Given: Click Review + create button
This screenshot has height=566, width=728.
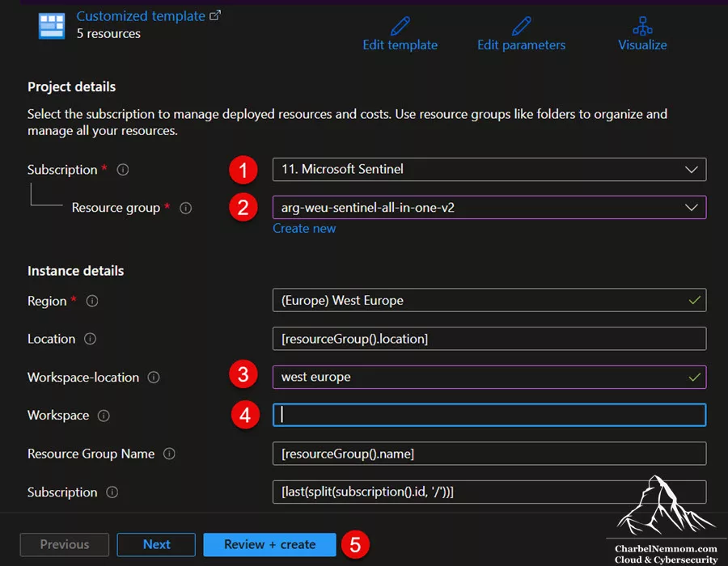Looking at the screenshot, I should click(269, 545).
